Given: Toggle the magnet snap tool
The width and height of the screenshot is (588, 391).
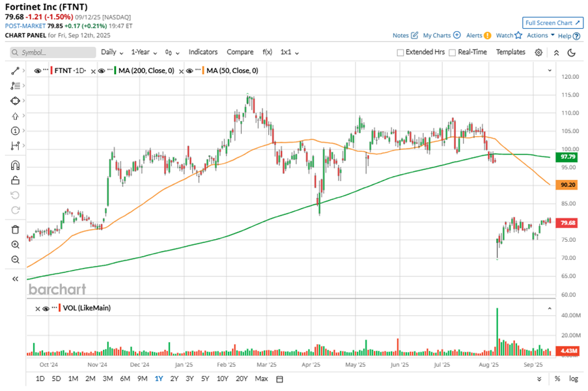Looking at the screenshot, I should (15, 166).
